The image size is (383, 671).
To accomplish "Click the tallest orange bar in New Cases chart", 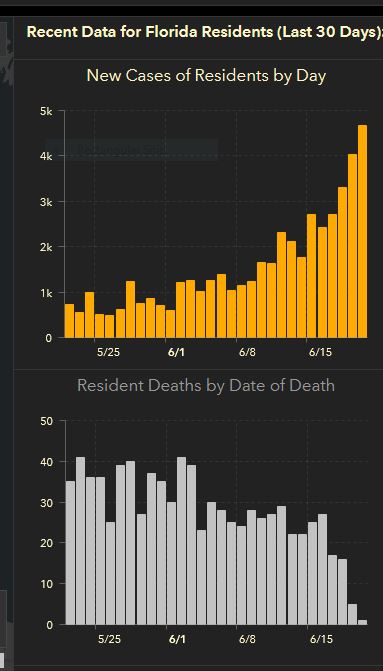I will point(362,231).
